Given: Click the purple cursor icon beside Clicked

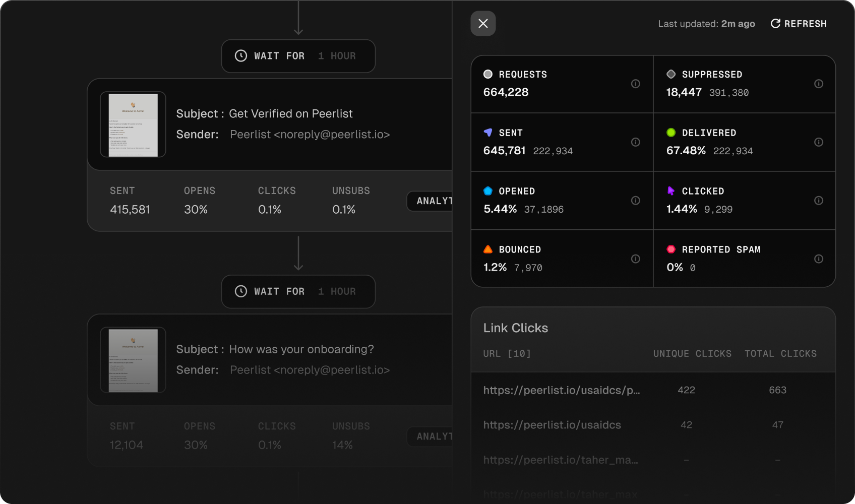Looking at the screenshot, I should point(670,191).
